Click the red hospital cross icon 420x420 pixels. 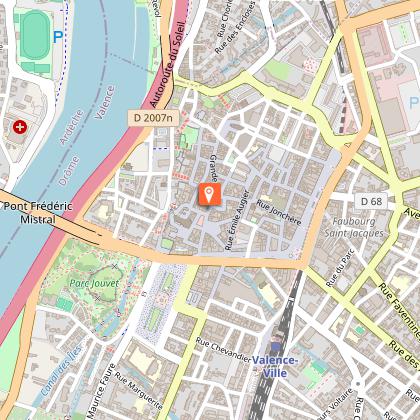[x=20, y=127]
